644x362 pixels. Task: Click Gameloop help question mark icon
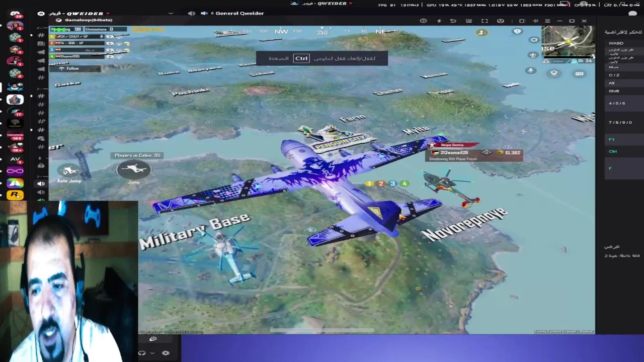(x=423, y=21)
